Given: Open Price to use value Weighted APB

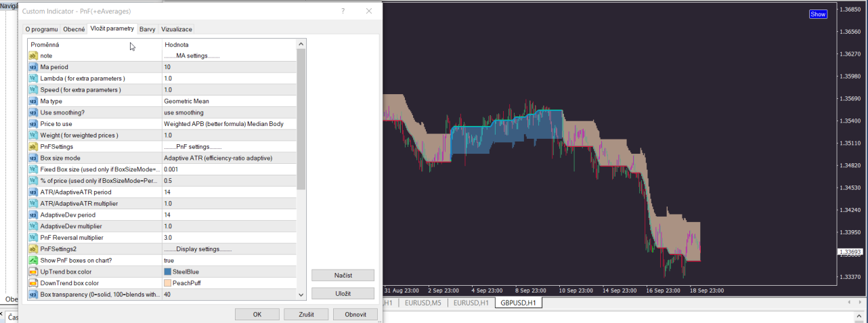Looking at the screenshot, I should [x=230, y=124].
